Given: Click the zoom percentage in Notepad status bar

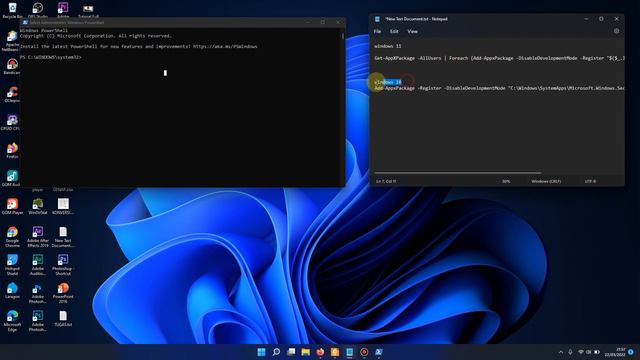Looking at the screenshot, I should [x=506, y=181].
